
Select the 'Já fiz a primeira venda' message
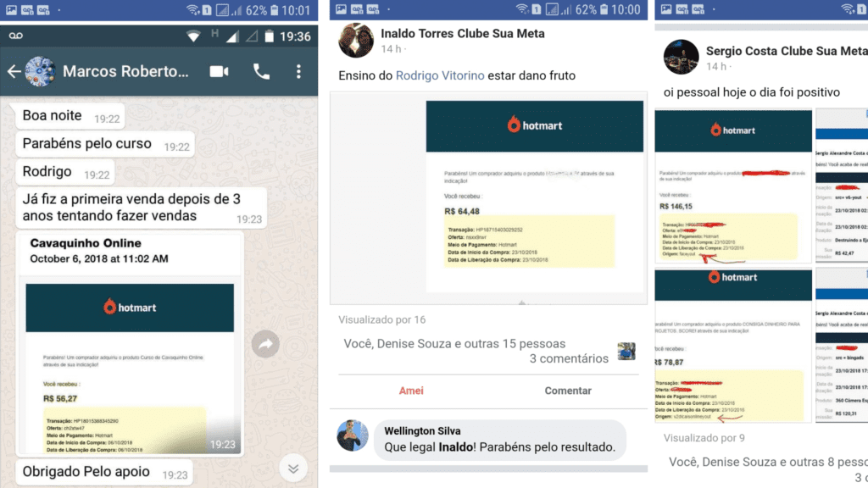coord(142,208)
